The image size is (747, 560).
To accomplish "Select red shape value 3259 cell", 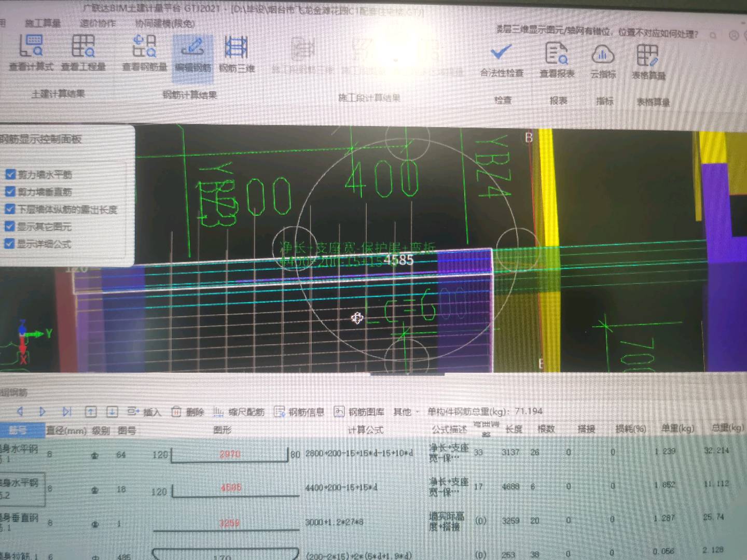I will point(229,523).
